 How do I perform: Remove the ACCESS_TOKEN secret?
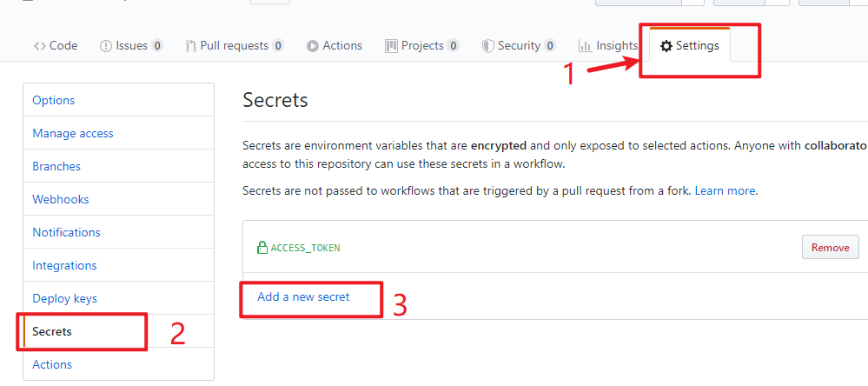coord(831,247)
